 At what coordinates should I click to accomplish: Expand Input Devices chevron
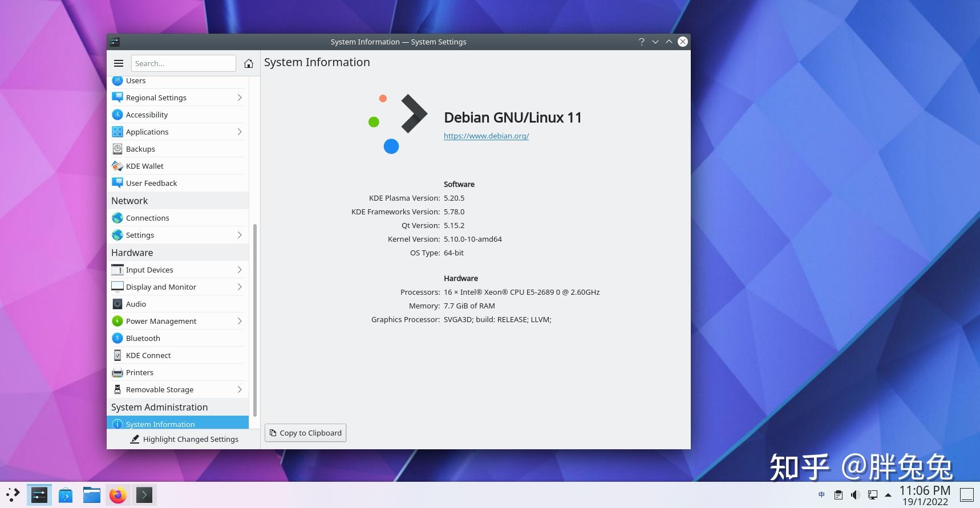click(240, 270)
